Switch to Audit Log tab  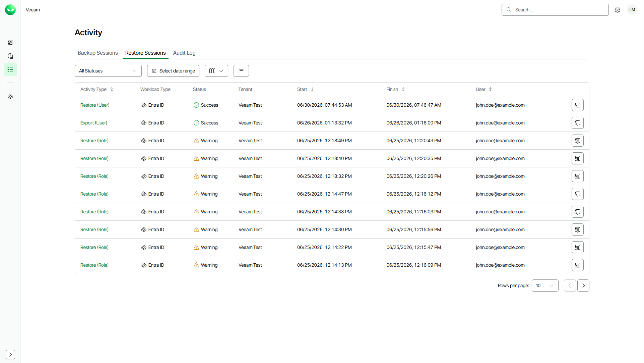(184, 53)
